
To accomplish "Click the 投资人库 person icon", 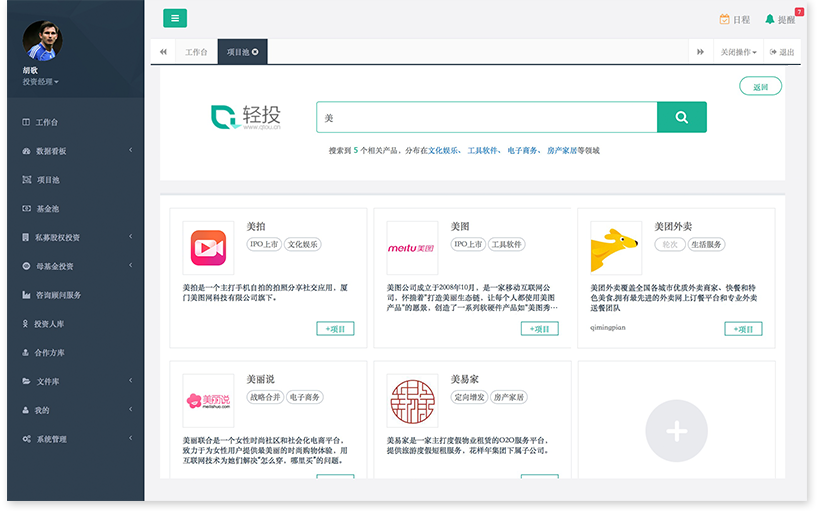I will pos(25,323).
